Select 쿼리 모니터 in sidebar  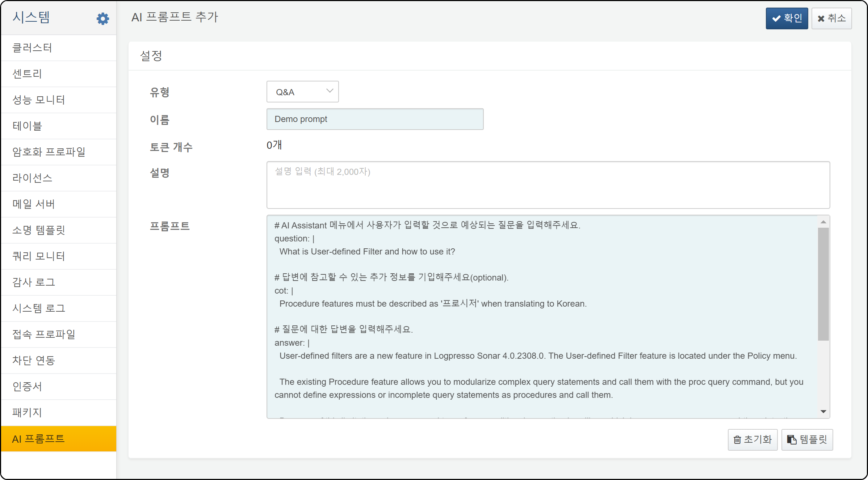point(59,256)
